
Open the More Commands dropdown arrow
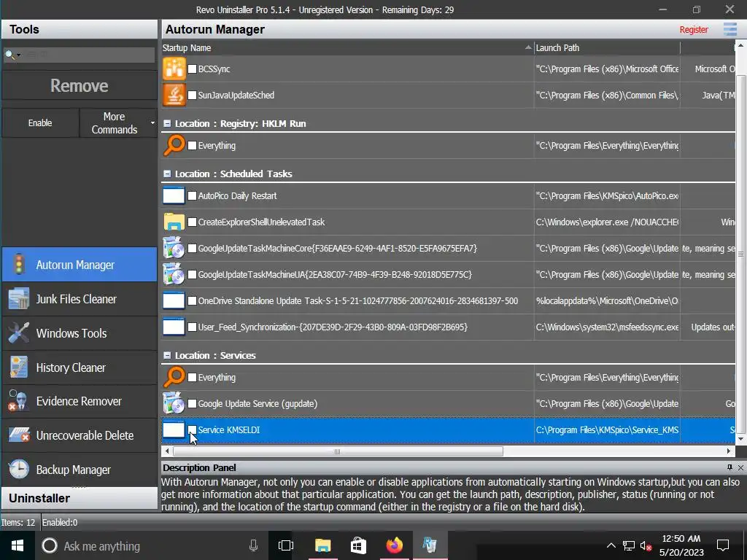(152, 122)
